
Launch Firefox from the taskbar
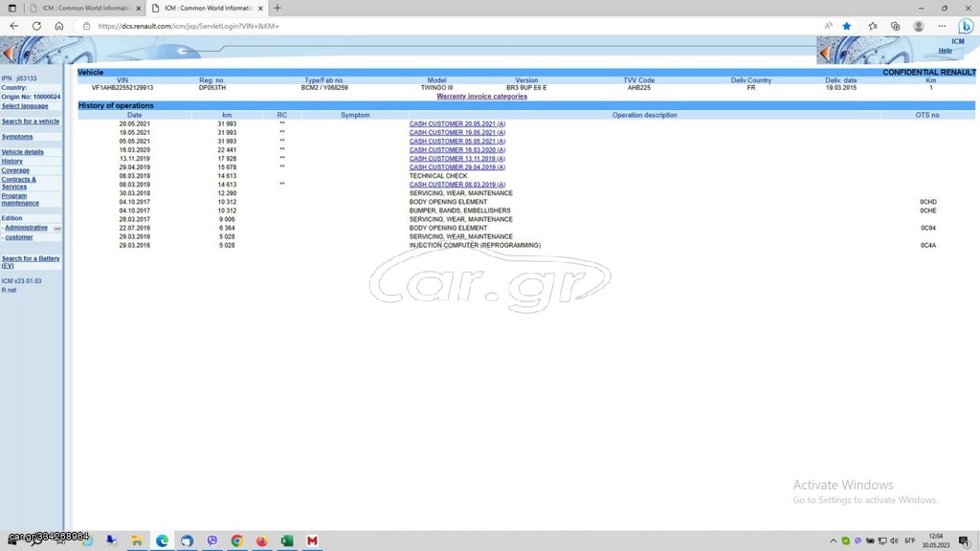[261, 540]
